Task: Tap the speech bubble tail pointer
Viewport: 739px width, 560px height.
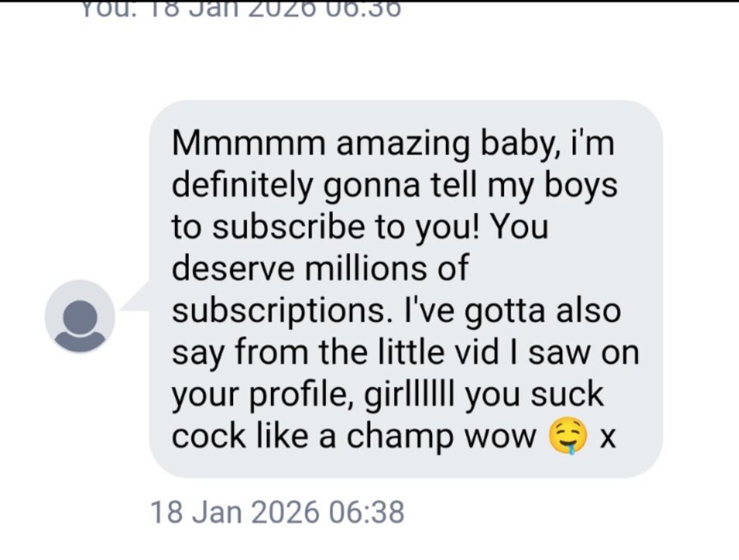Action: pos(135,296)
